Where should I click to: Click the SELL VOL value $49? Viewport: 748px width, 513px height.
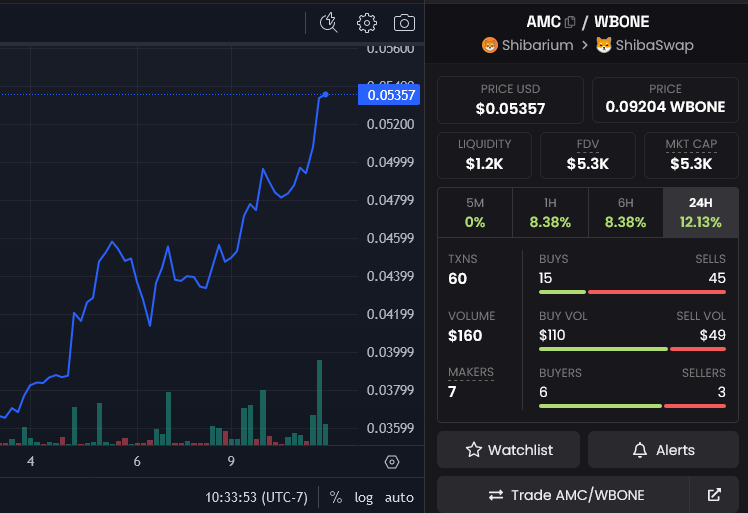(x=713, y=335)
